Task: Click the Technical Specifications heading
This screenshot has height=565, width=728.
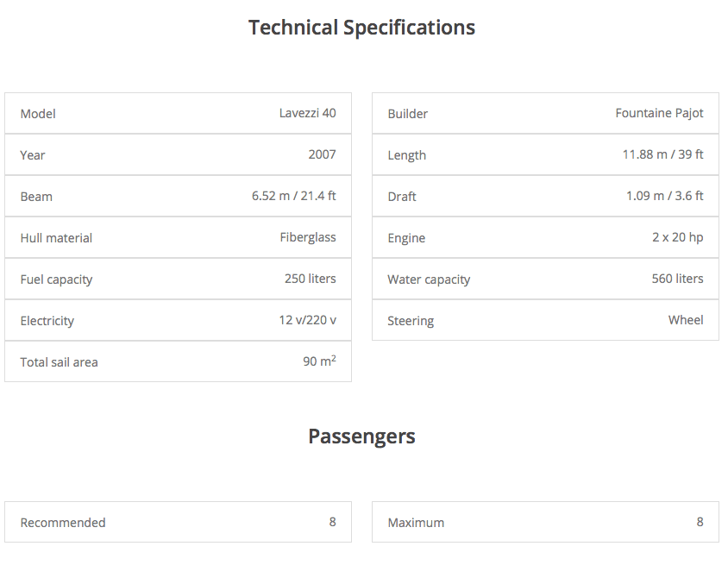Action: pyautogui.click(x=361, y=28)
